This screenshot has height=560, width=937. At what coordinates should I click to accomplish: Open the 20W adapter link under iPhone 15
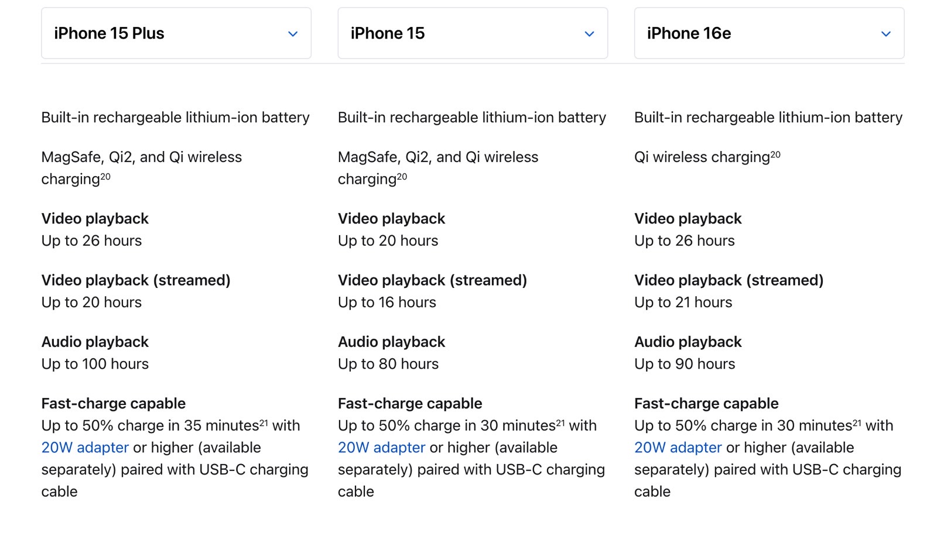click(381, 448)
